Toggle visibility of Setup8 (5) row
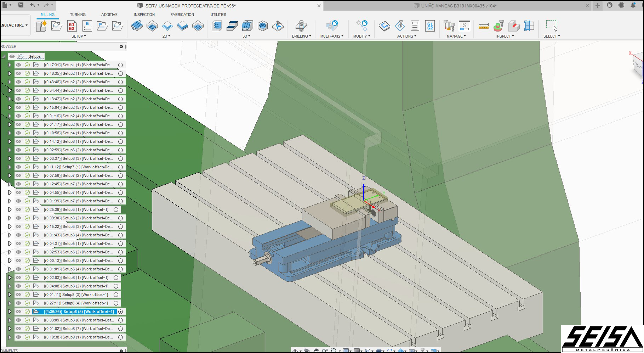Viewport: 644px width, 353px height. pos(18,312)
